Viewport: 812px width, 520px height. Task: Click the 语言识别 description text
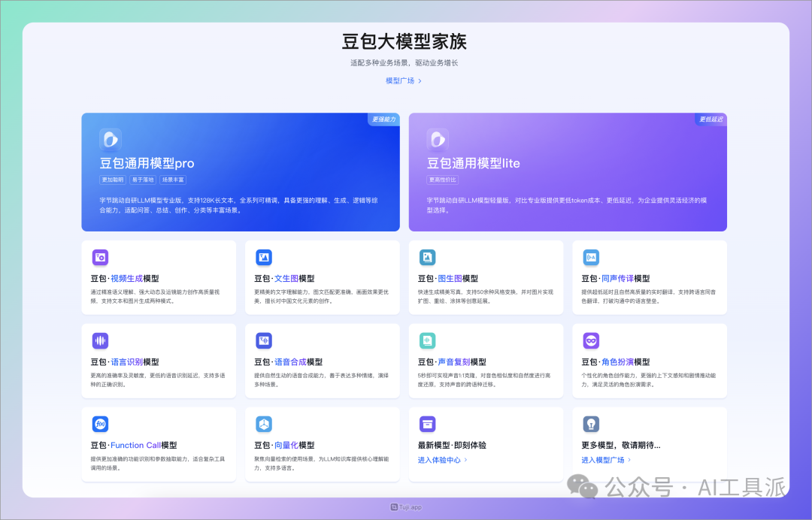pos(158,379)
